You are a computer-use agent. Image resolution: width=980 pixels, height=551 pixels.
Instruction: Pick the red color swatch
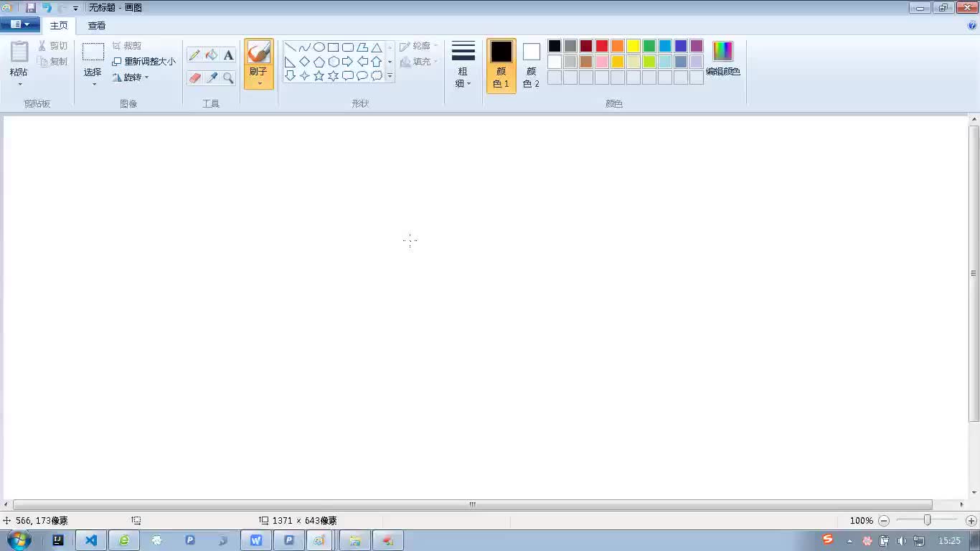click(x=602, y=46)
